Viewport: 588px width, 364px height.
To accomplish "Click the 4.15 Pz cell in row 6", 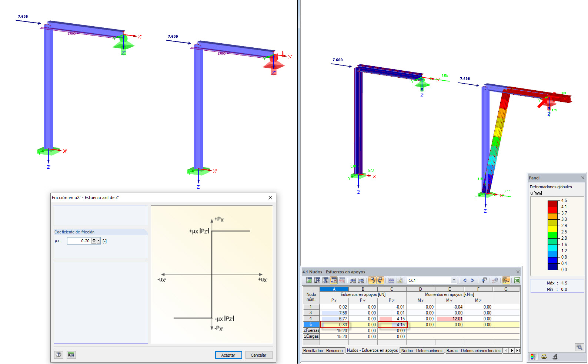I will click(392, 325).
